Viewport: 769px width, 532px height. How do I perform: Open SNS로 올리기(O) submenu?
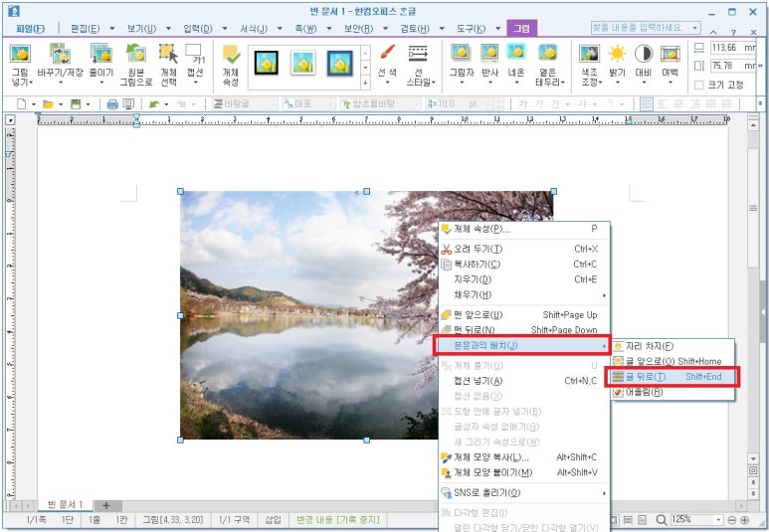click(x=524, y=493)
